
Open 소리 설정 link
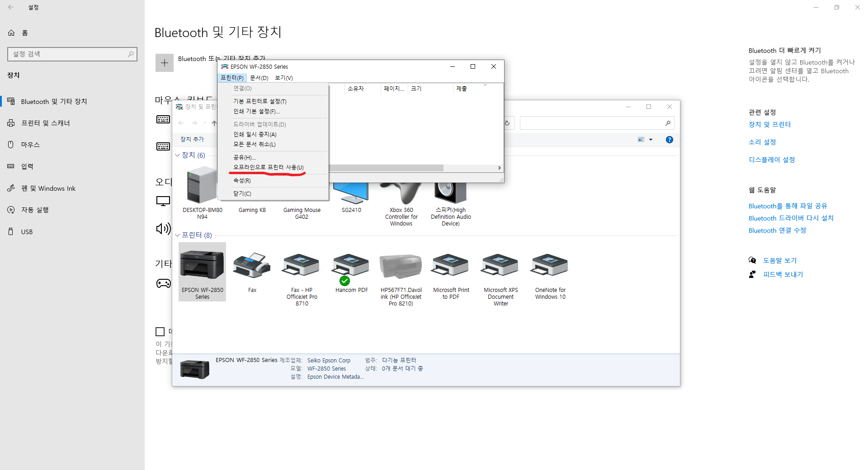click(x=762, y=142)
